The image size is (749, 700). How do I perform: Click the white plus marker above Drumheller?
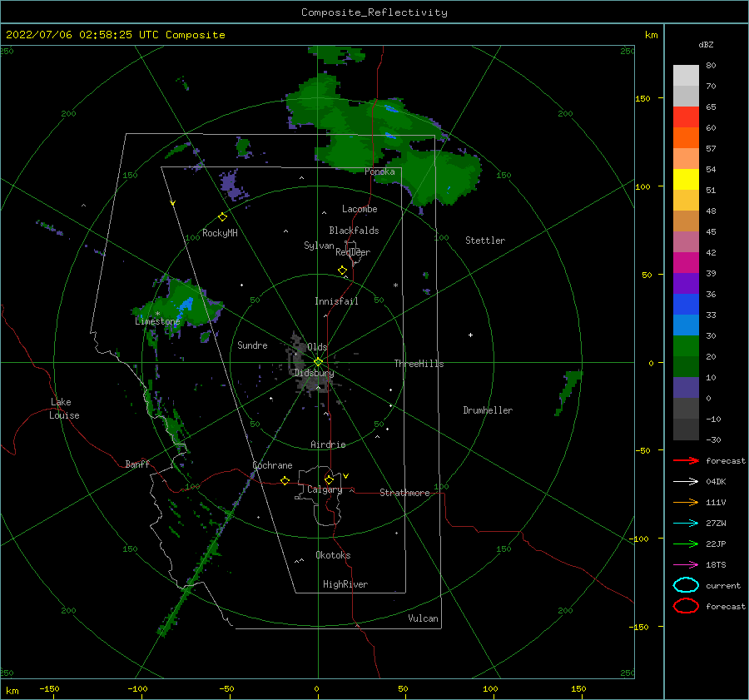point(470,335)
